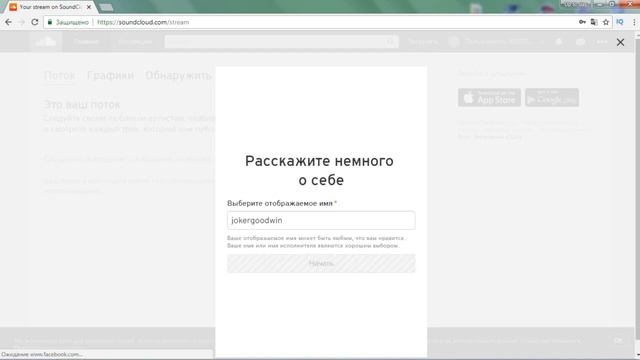Click the browser forward arrow
Screen dimensions: 640x360
(22, 22)
